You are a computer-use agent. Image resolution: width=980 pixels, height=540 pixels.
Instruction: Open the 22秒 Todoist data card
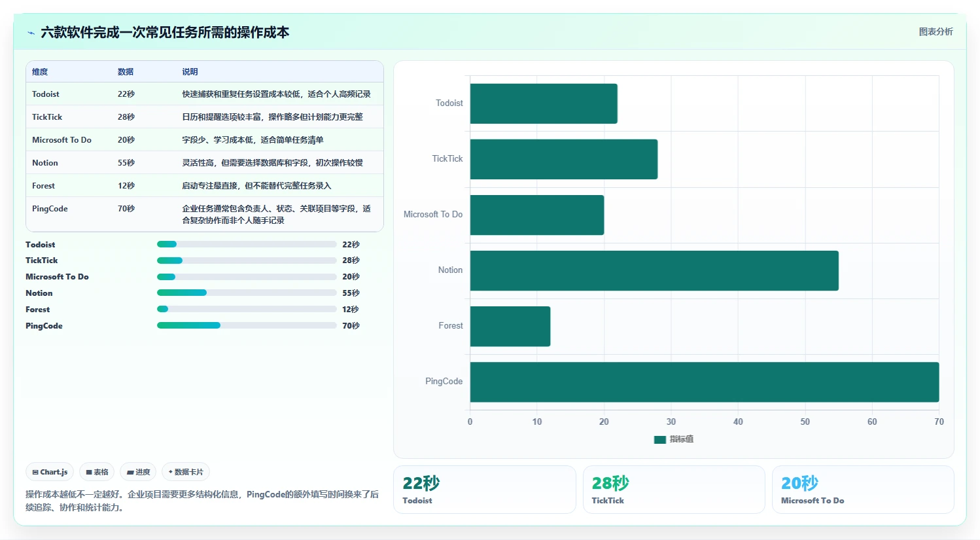[484, 490]
